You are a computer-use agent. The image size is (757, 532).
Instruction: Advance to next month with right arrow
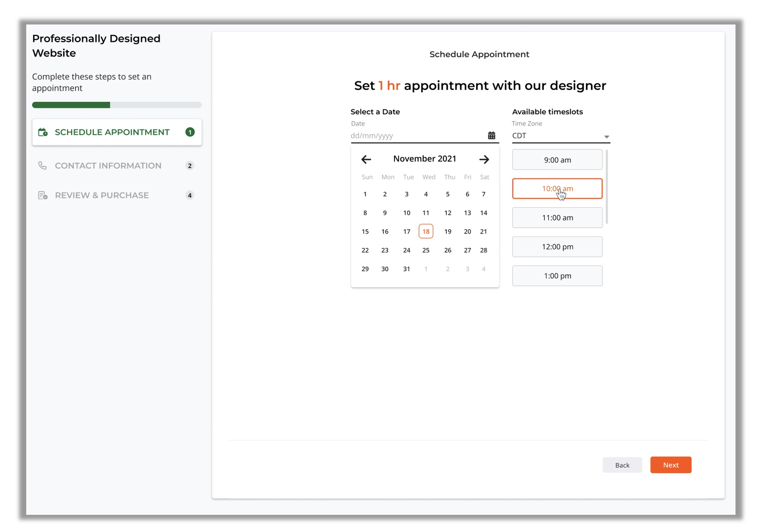pos(484,159)
